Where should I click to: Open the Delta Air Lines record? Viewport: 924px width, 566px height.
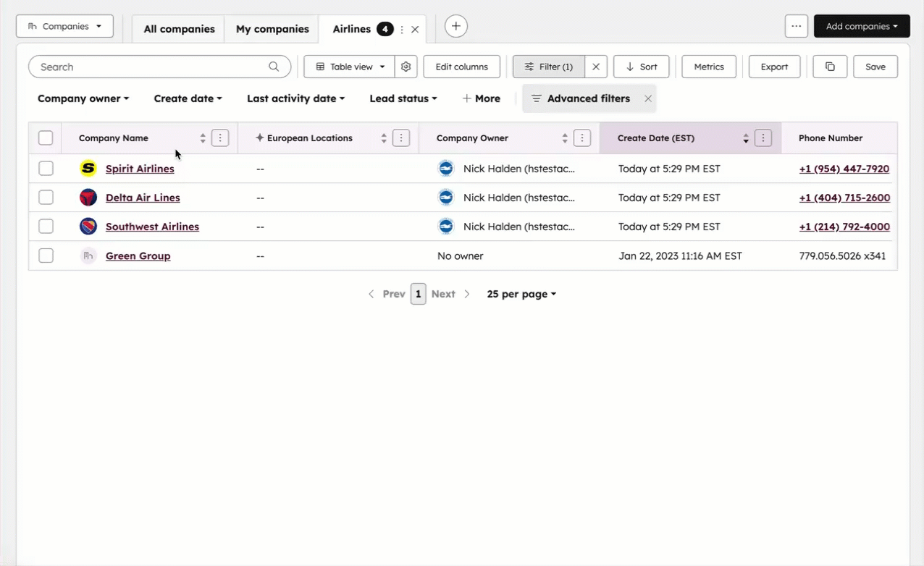[x=143, y=197]
